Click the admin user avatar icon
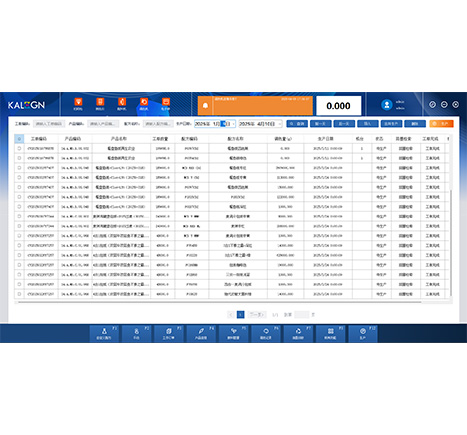 coord(386,105)
